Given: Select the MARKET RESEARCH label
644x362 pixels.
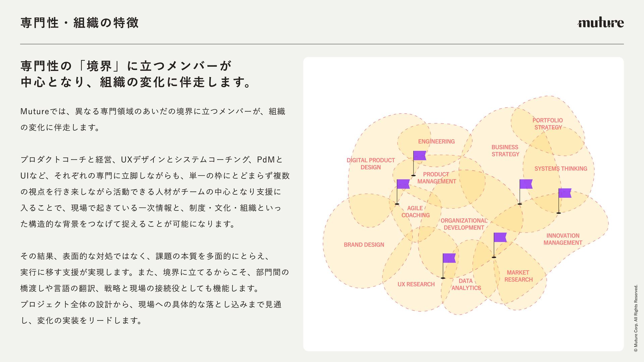Looking at the screenshot, I should click(x=518, y=276).
